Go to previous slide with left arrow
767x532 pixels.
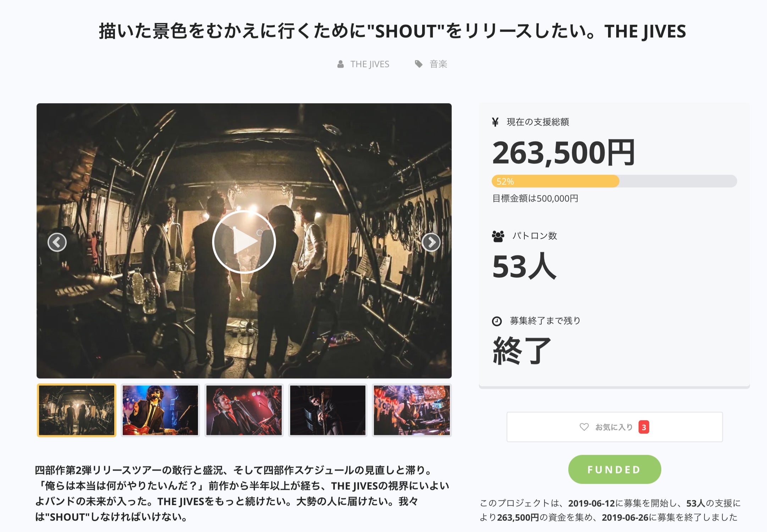[57, 242]
